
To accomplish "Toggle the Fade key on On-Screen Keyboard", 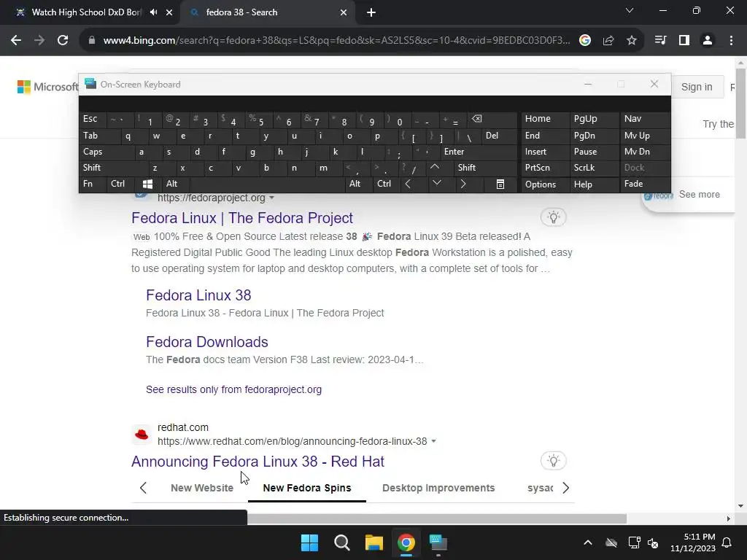I will [x=645, y=184].
